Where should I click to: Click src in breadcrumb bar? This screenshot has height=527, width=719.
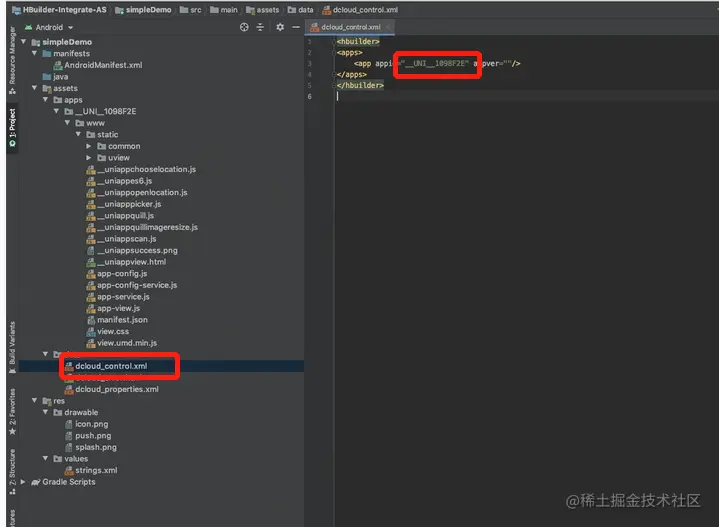[191, 10]
